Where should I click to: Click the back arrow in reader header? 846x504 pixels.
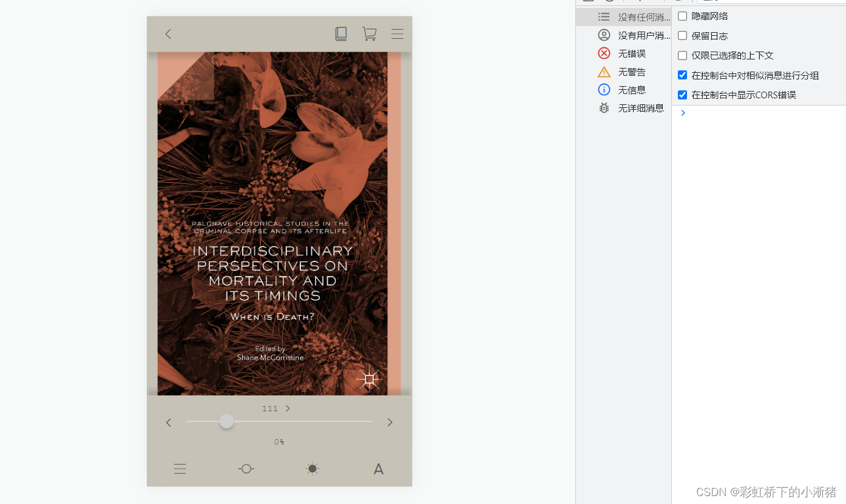[168, 34]
